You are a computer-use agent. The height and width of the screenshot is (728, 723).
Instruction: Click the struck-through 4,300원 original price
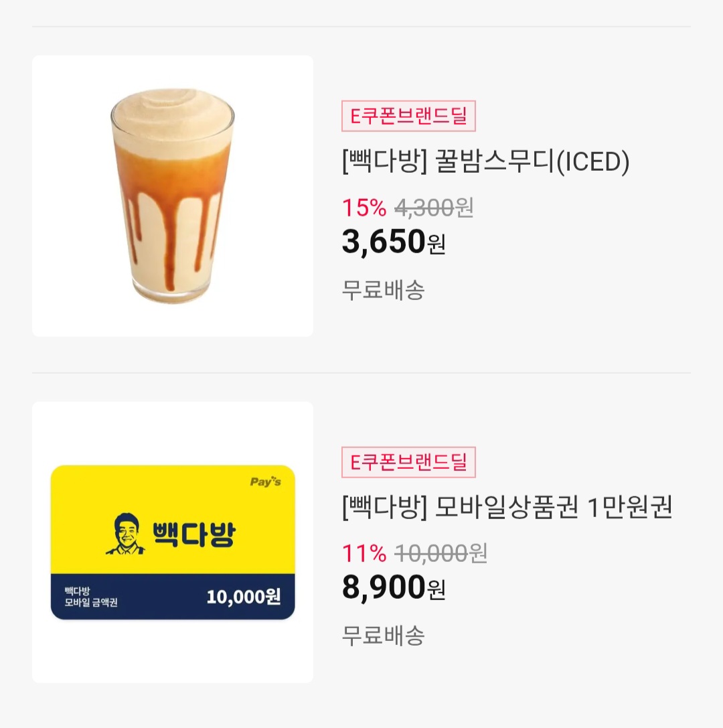coord(434,208)
